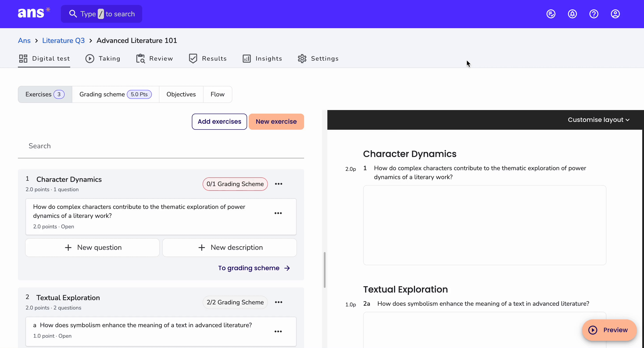Follow the To grading scheme link

click(x=254, y=268)
